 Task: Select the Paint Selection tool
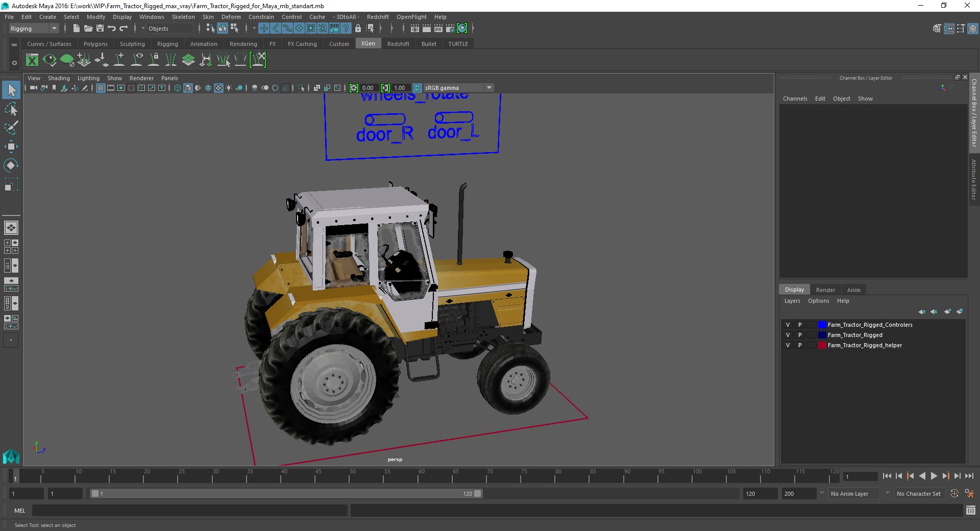(x=11, y=128)
